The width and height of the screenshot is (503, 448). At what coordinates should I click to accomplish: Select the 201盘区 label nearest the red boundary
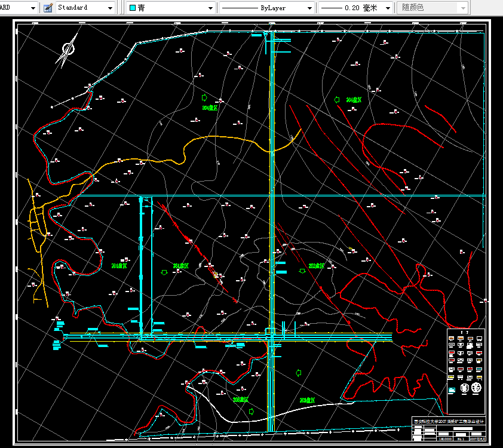click(119, 266)
